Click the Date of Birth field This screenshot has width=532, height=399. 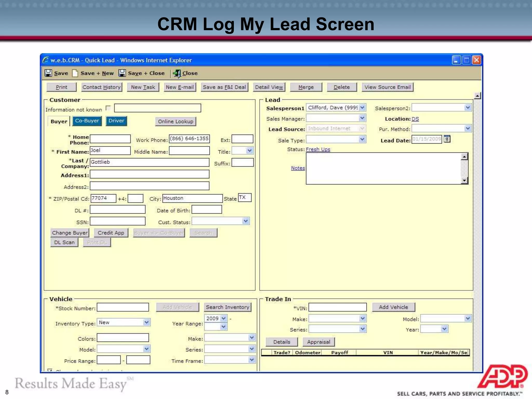tap(207, 209)
